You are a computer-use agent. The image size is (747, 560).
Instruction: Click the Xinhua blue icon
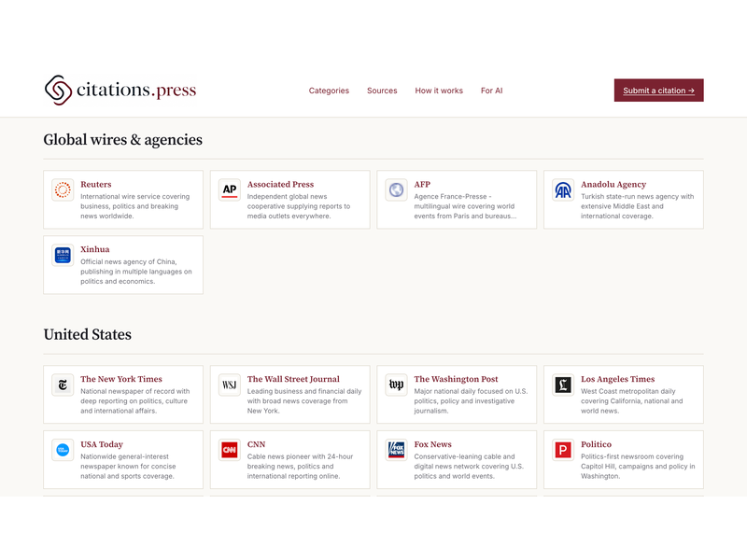point(63,255)
